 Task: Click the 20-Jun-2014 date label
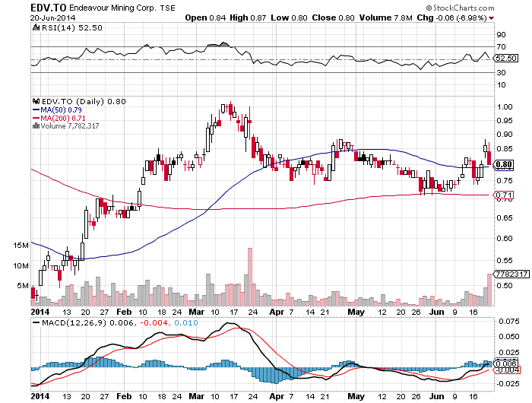pyautogui.click(x=52, y=18)
